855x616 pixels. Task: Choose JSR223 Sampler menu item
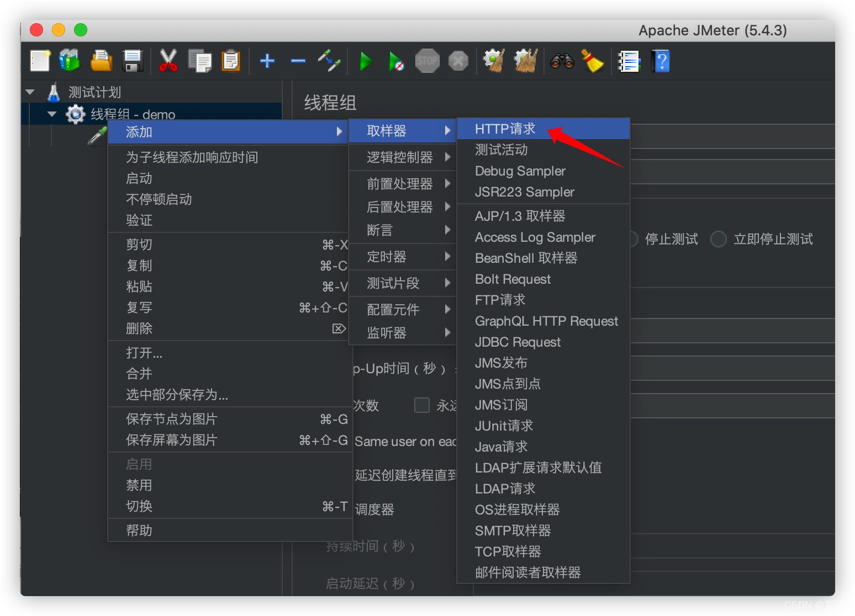click(543, 192)
